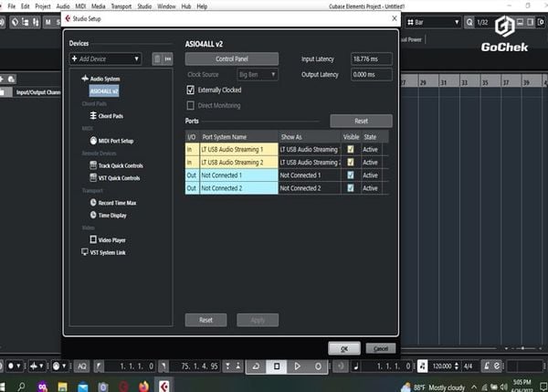
Task: Open the Project menu
Action: 43,6
